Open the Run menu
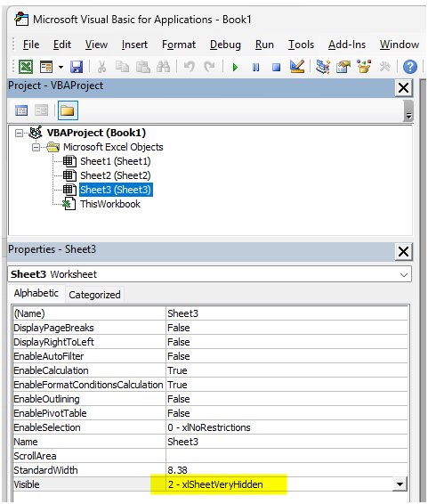The image size is (428, 504). 264,45
